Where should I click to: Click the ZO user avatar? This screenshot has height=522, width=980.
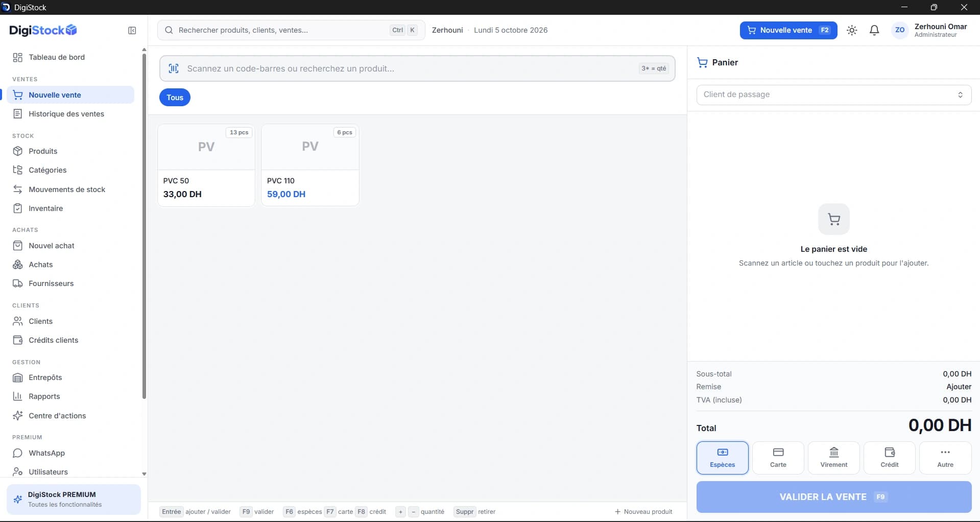click(x=900, y=30)
